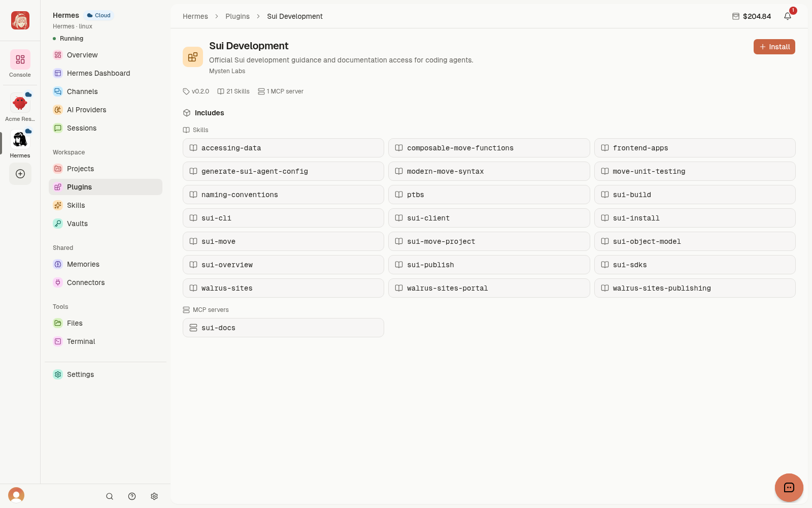Open sui-cli skill

[x=283, y=218]
